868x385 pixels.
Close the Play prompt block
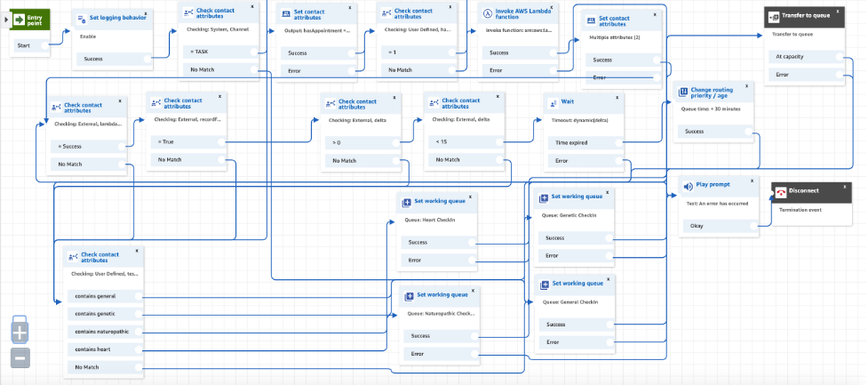click(x=752, y=180)
